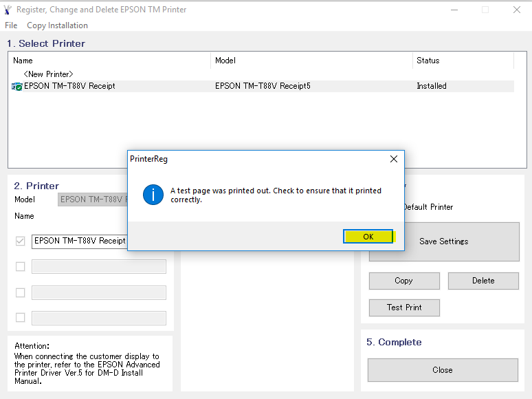Close the main window with X
This screenshot has width=532, height=399.
pos(516,10)
